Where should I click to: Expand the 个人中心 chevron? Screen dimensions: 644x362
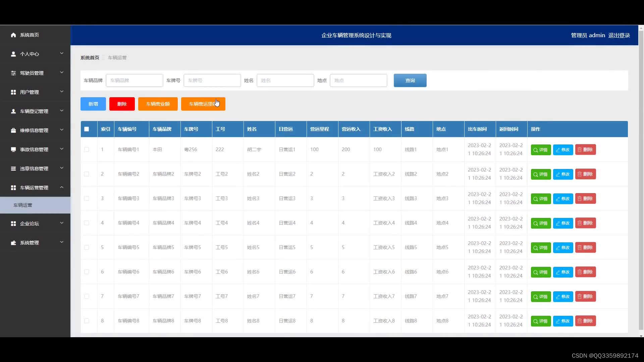point(62,53)
